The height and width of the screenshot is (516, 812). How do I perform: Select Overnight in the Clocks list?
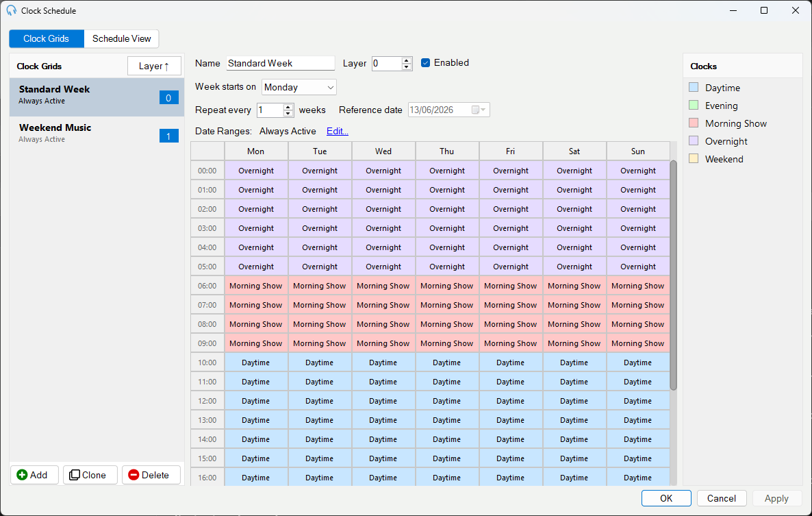(726, 141)
